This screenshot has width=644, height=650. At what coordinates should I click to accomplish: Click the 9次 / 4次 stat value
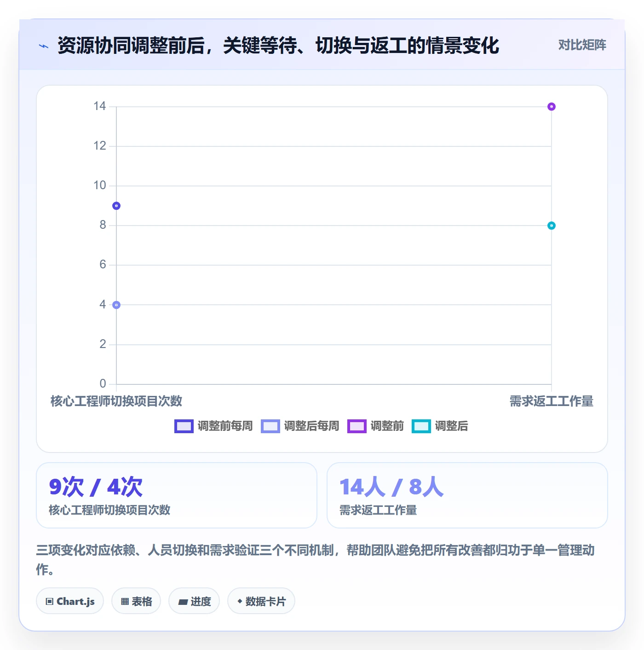coord(96,487)
